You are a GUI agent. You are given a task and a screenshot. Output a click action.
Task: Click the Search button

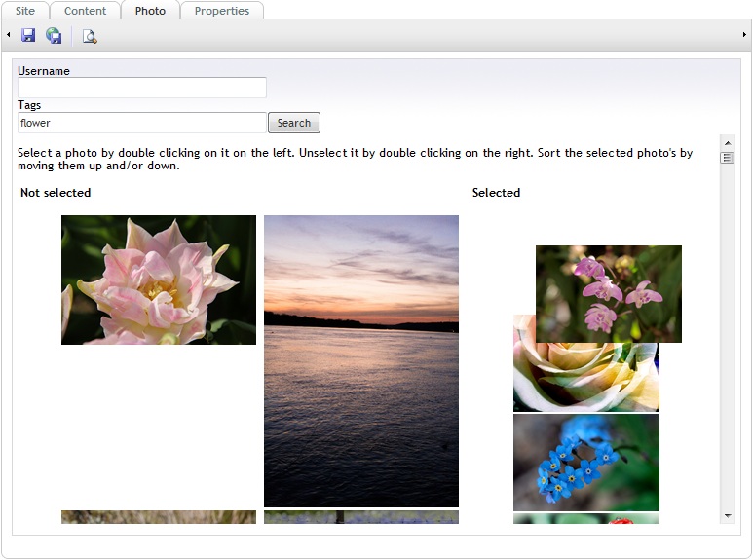[x=294, y=123]
